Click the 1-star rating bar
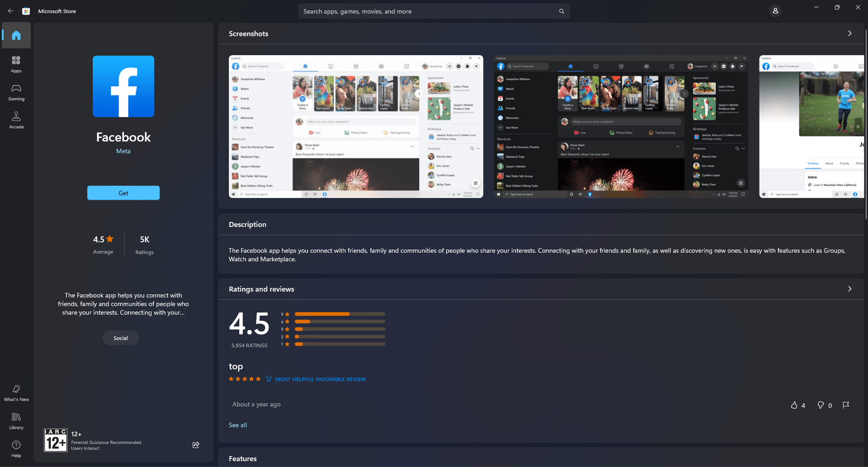 340,344
